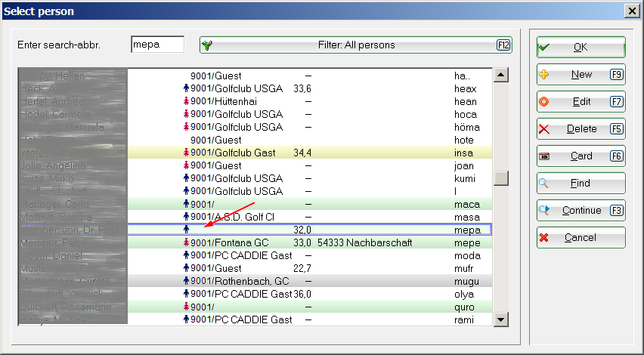Click the Find button

(581, 184)
